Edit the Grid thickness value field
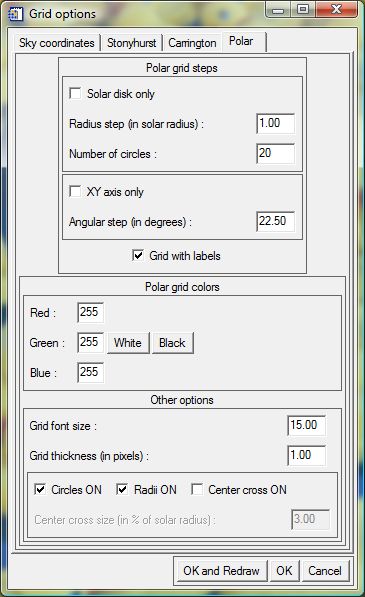Screen dimensions: 365x597 306,455
